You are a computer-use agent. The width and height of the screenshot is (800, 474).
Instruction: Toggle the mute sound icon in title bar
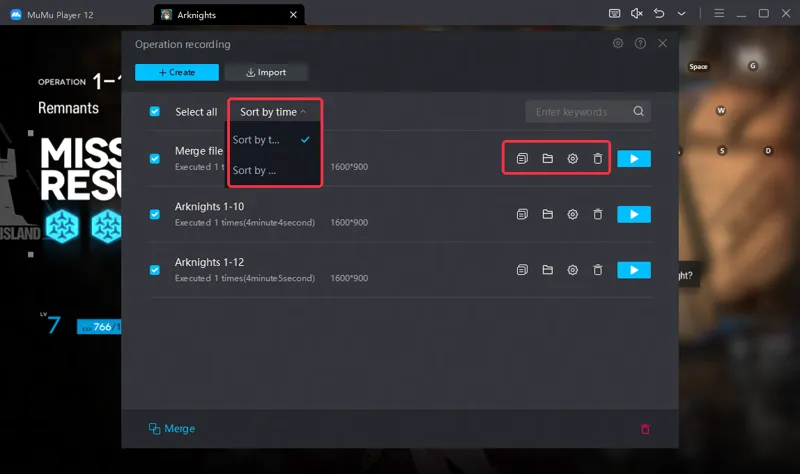pyautogui.click(x=637, y=13)
